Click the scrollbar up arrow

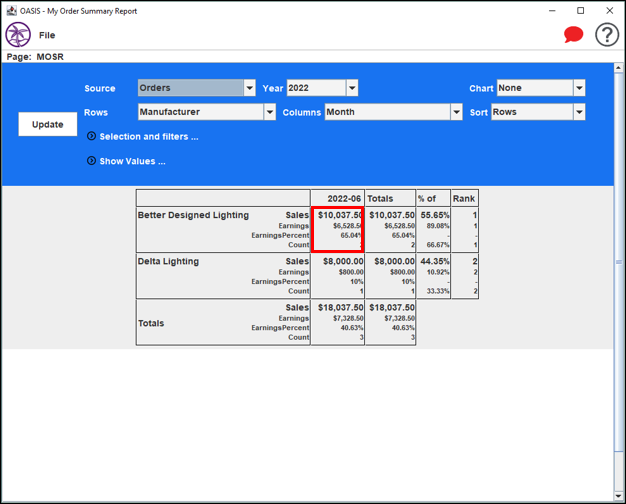click(618, 68)
